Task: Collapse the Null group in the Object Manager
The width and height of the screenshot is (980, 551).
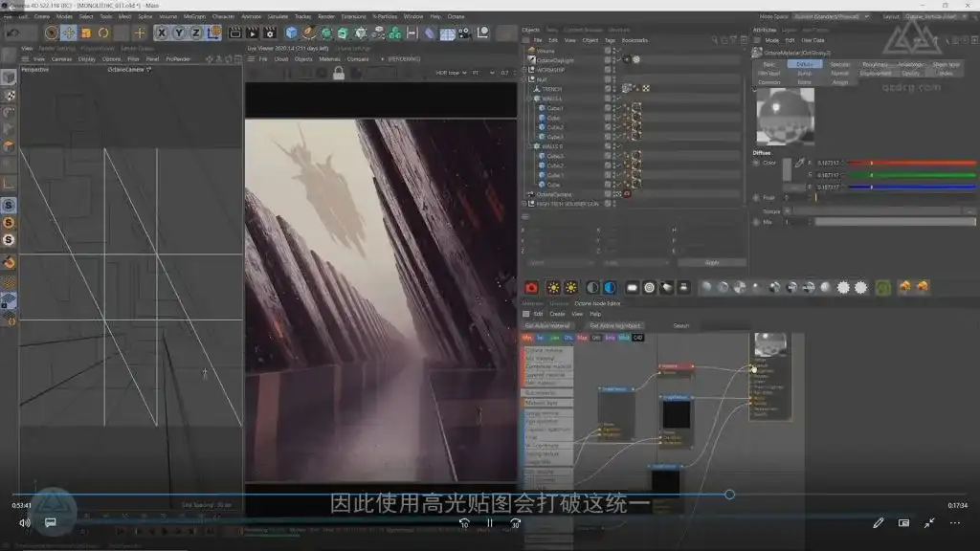Action: point(526,80)
